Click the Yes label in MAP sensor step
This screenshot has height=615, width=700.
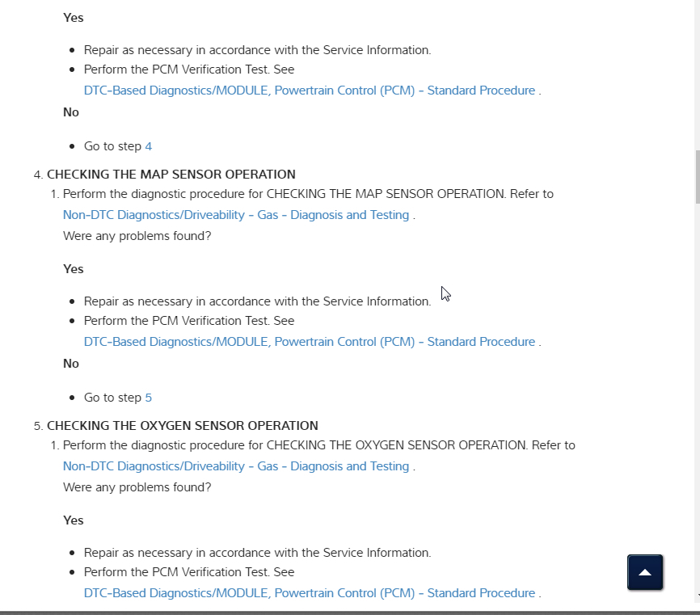[x=74, y=269]
